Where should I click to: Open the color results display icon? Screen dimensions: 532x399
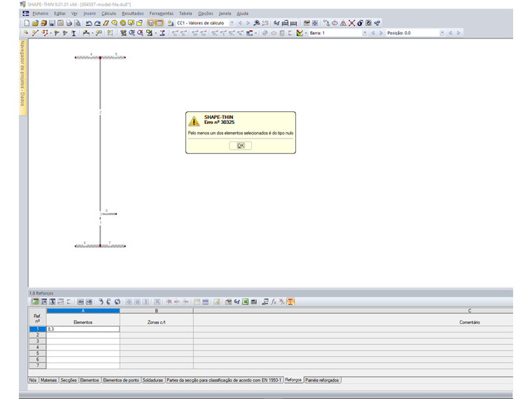pyautogui.click(x=300, y=33)
